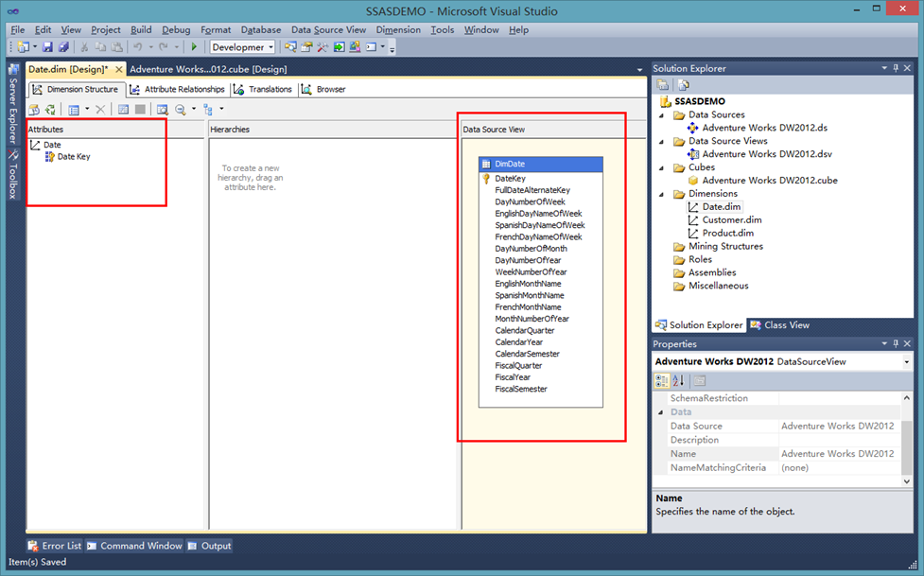Image resolution: width=924 pixels, height=576 pixels.
Task: Open the Dimension menu
Action: tap(397, 30)
